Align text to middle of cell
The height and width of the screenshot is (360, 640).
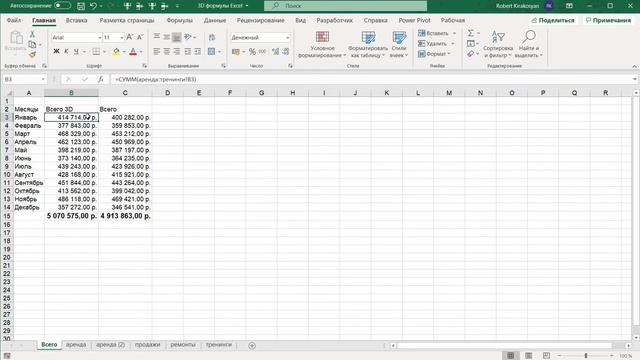(x=167, y=37)
